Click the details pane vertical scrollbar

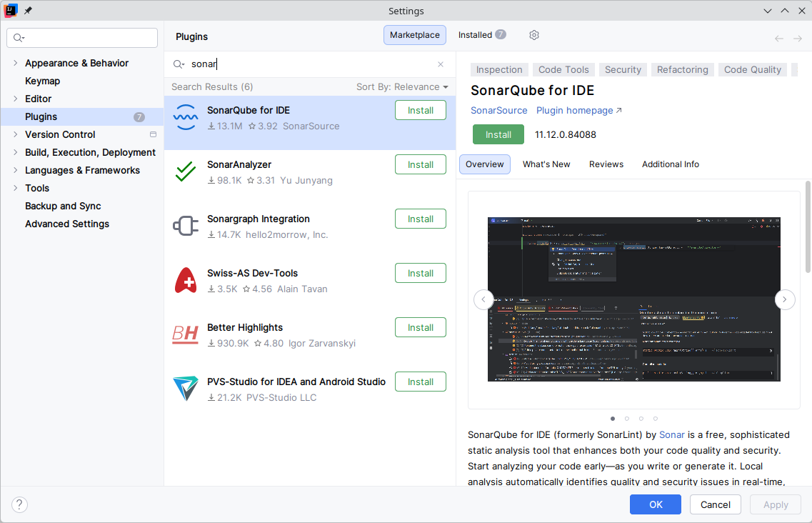808,226
